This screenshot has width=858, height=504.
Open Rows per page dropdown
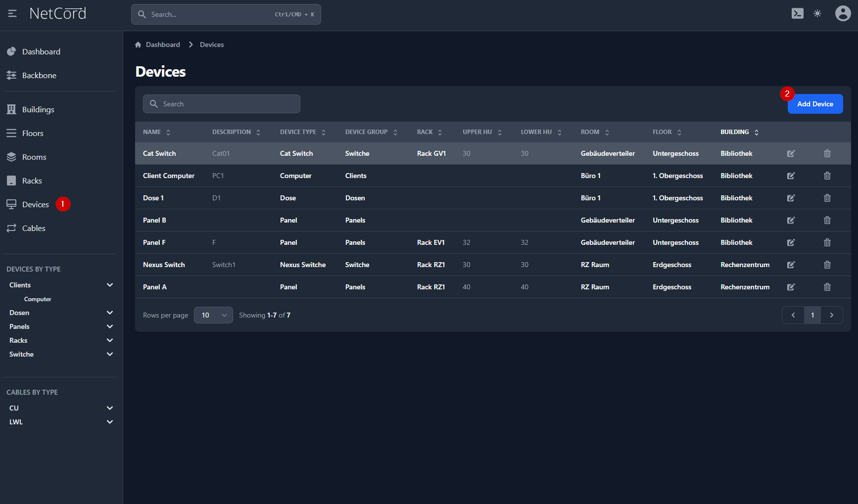point(213,315)
